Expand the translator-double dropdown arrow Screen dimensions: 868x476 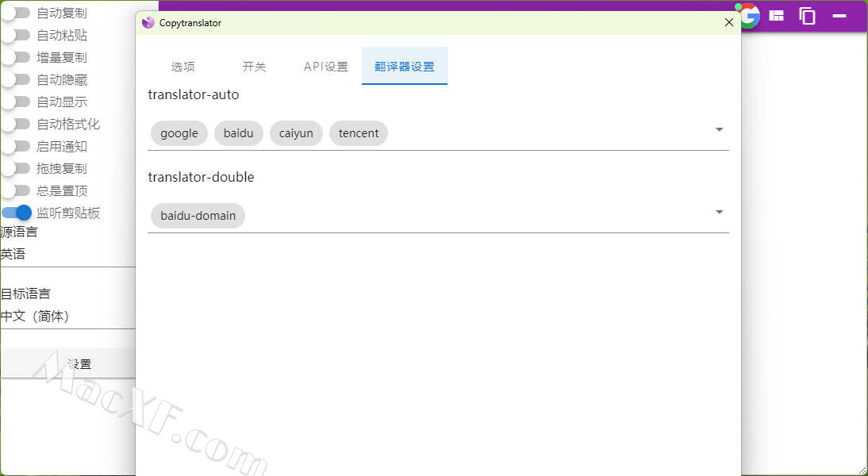coord(719,213)
